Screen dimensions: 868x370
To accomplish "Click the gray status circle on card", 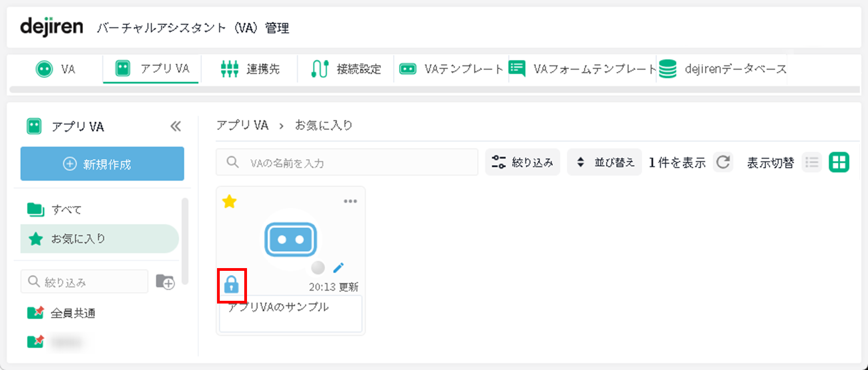I will [318, 268].
